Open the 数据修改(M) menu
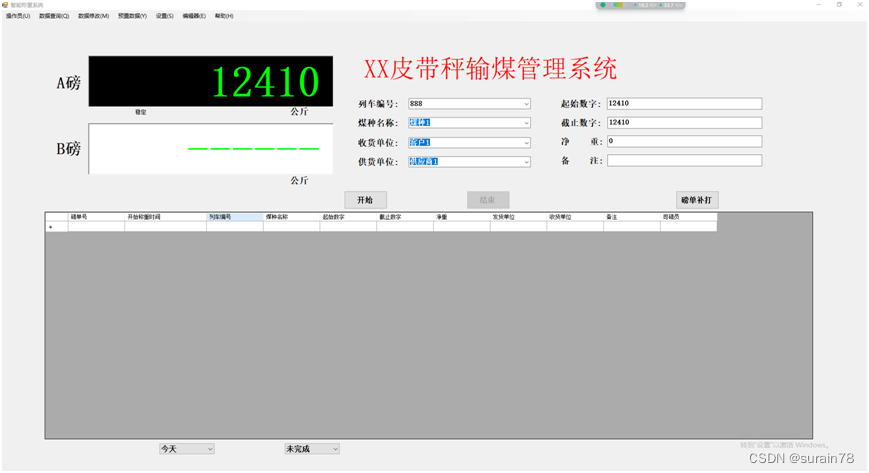Viewport: 869px width, 473px height. [94, 16]
